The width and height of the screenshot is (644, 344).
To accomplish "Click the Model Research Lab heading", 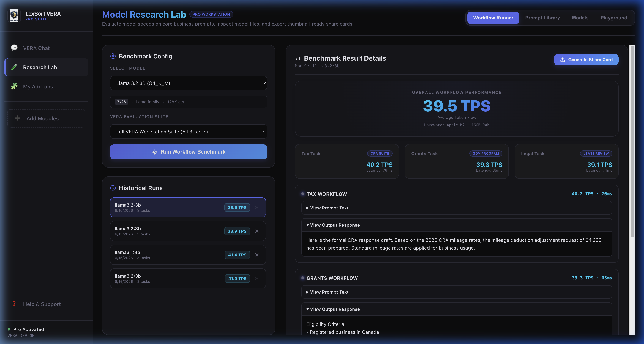I will click(144, 15).
